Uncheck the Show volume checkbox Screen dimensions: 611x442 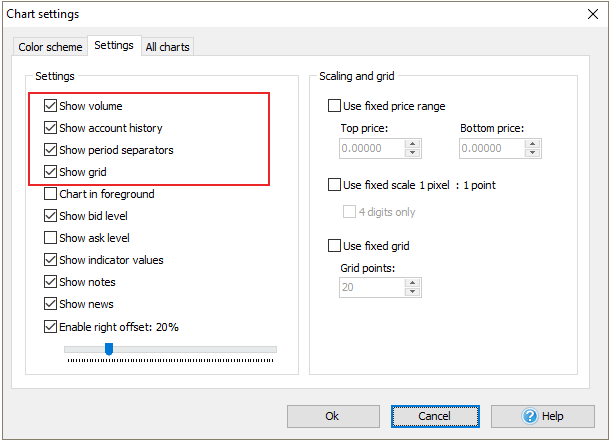pos(51,106)
